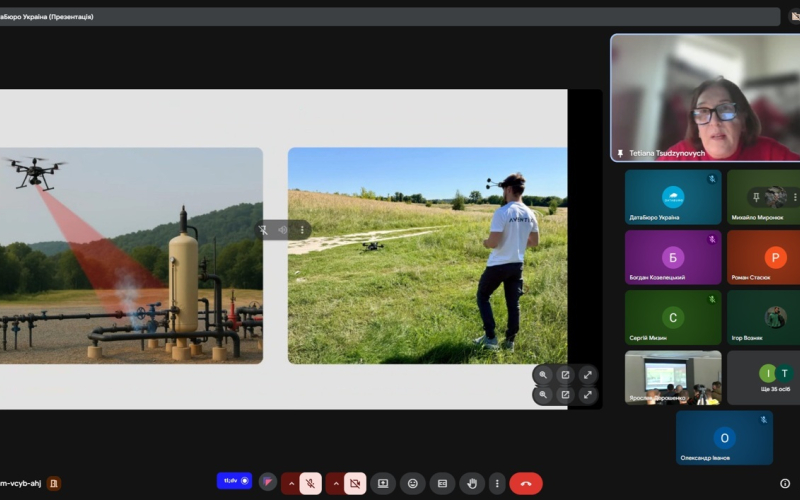
Task: Raise your hand
Action: [471, 484]
